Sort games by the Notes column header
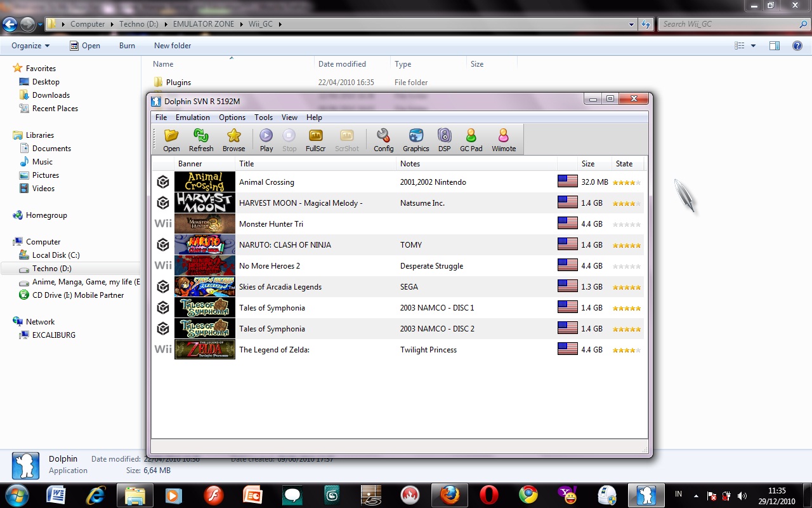The width and height of the screenshot is (812, 508). pyautogui.click(x=477, y=164)
